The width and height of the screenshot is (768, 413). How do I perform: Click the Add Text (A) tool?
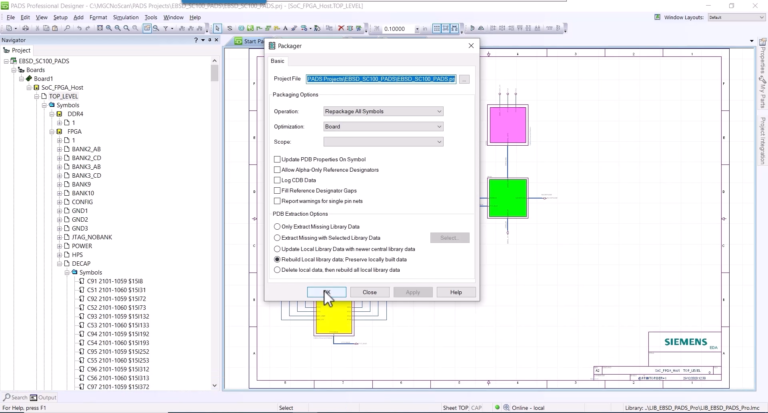285,28
